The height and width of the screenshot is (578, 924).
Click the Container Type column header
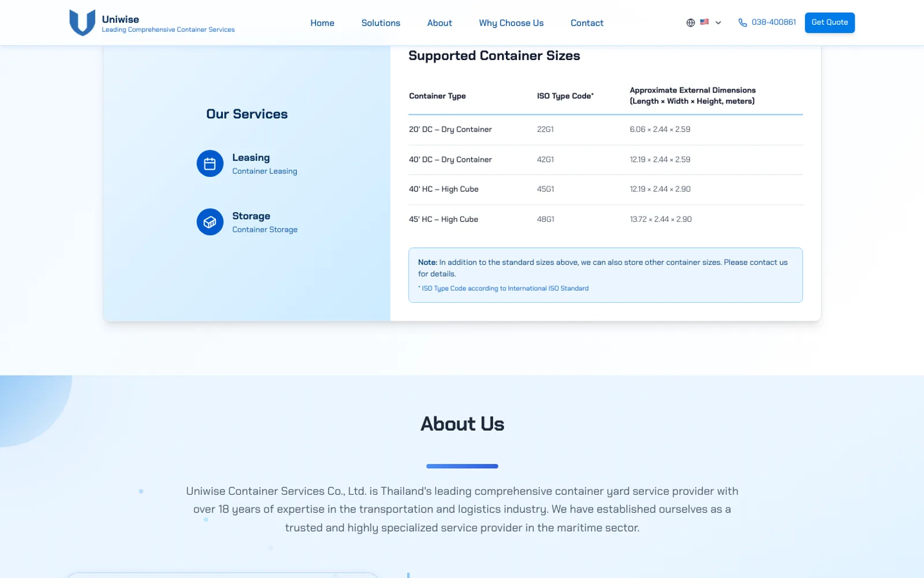coord(437,96)
